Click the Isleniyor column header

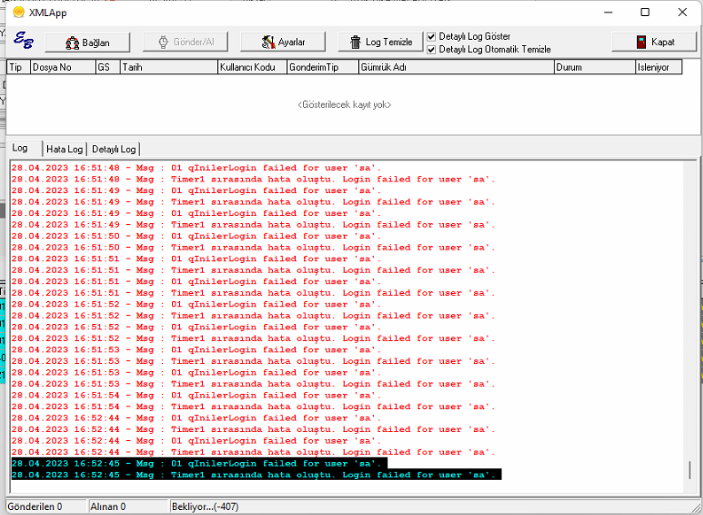659,67
